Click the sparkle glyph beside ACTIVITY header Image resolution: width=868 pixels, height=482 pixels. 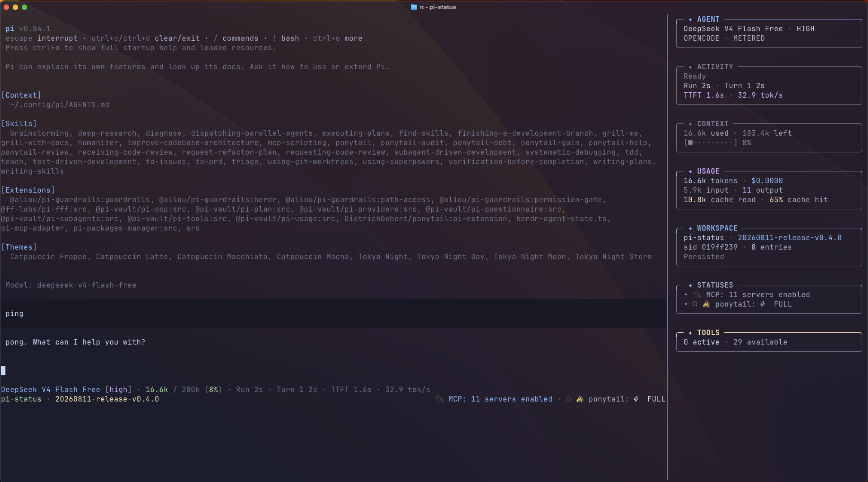(690, 67)
